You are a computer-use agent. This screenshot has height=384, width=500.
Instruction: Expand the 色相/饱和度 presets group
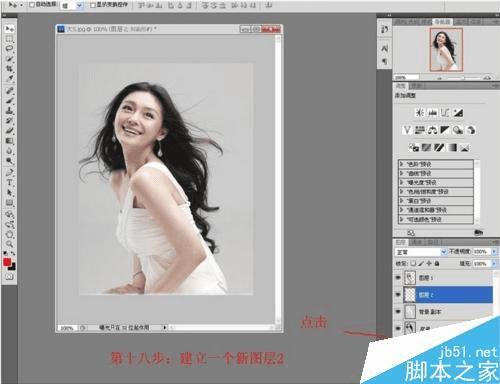402,192
